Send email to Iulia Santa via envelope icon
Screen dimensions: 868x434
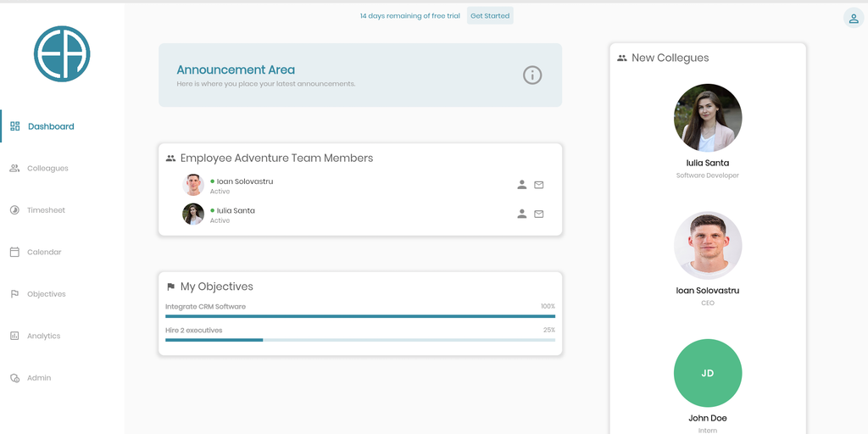tap(539, 214)
